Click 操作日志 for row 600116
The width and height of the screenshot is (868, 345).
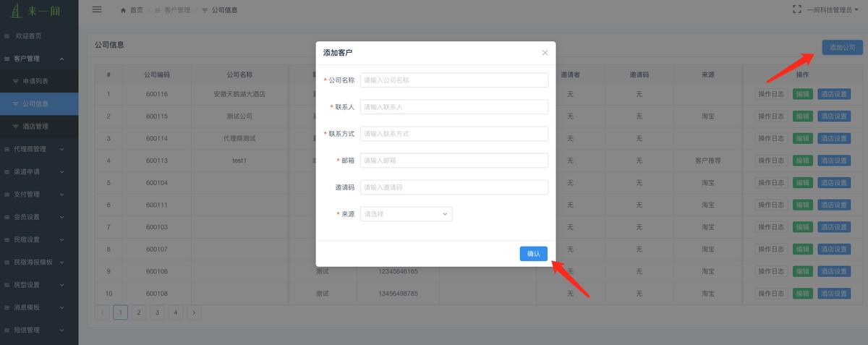pos(770,94)
